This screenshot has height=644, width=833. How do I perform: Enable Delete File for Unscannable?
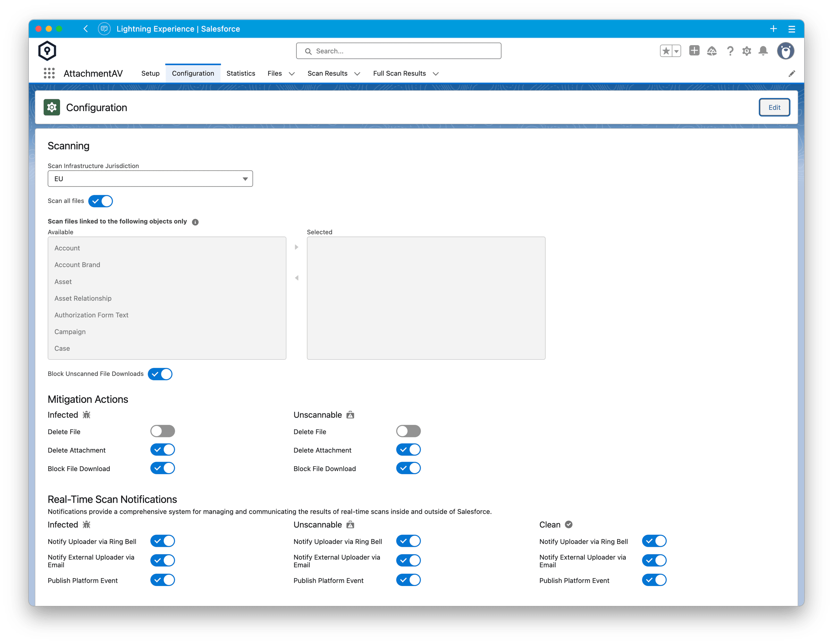[x=409, y=431]
